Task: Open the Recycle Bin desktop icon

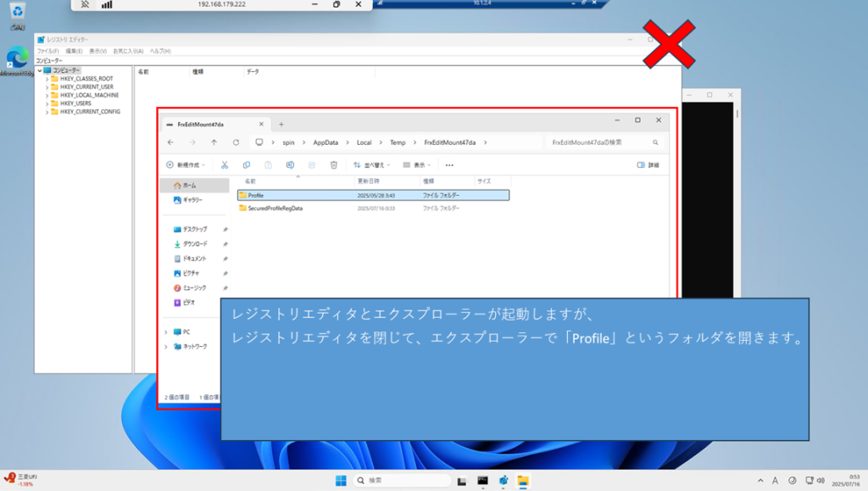Action: pyautogui.click(x=17, y=15)
